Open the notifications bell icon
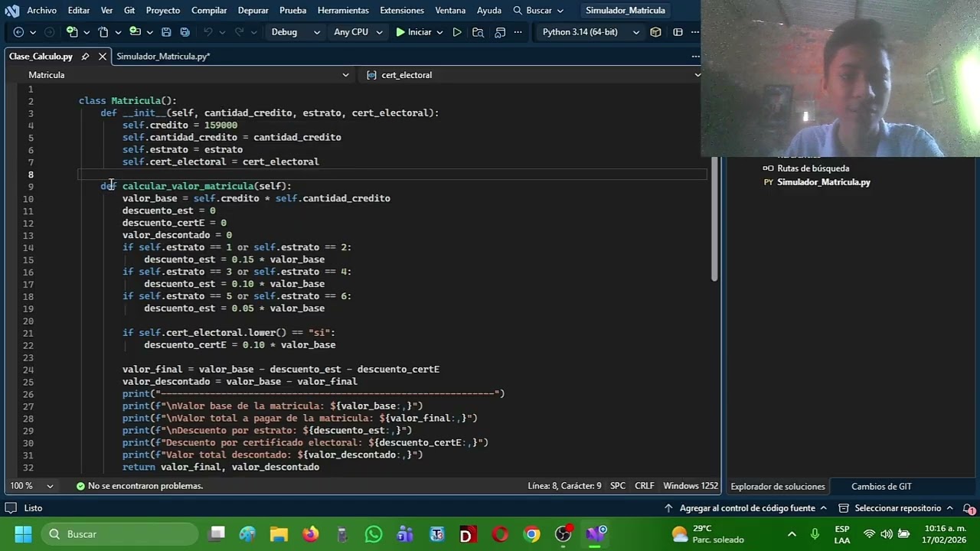Viewport: 980px width, 551px height. pyautogui.click(x=969, y=508)
